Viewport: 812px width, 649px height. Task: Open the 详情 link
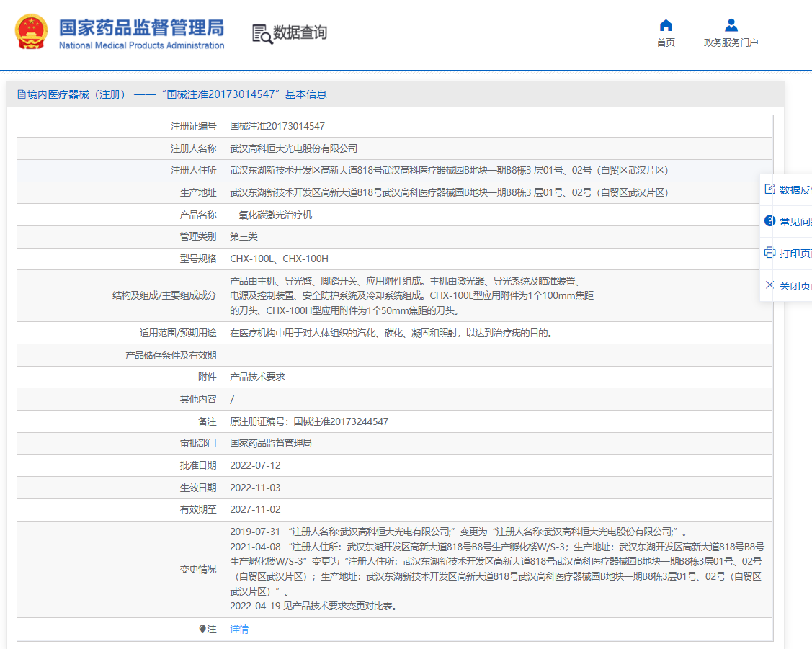239,629
